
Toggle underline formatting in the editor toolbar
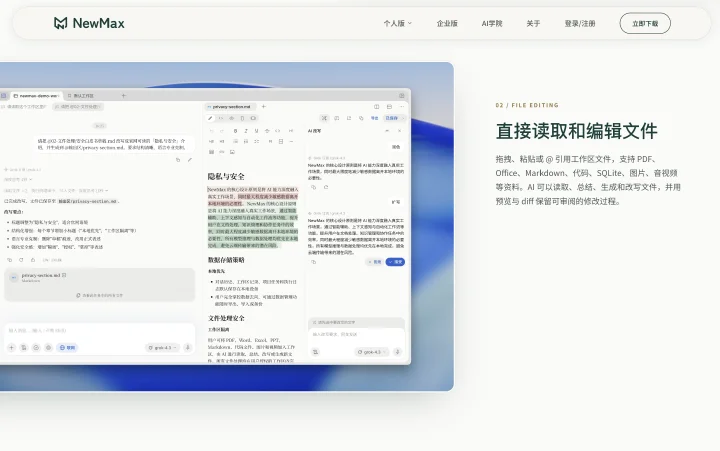click(256, 131)
